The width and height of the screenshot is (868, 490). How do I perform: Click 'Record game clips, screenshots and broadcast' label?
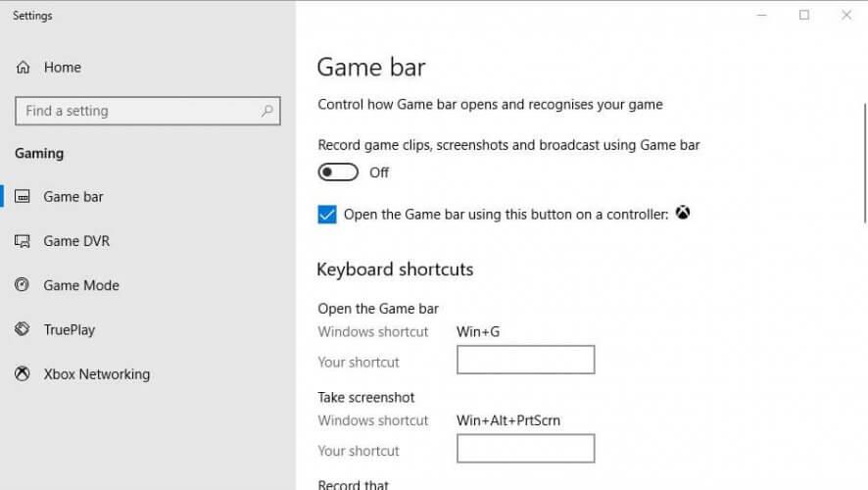[x=508, y=145]
